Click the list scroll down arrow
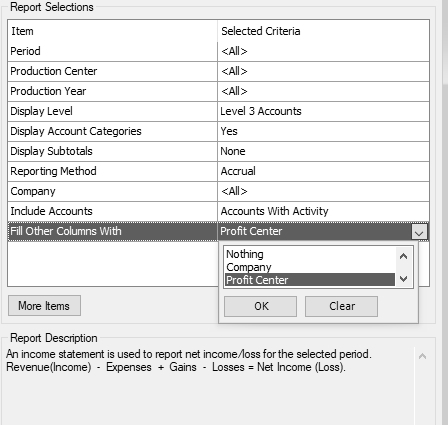 (x=404, y=278)
